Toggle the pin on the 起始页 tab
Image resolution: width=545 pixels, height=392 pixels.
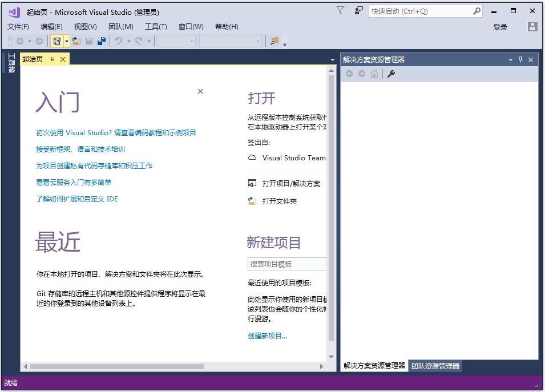tap(52, 59)
